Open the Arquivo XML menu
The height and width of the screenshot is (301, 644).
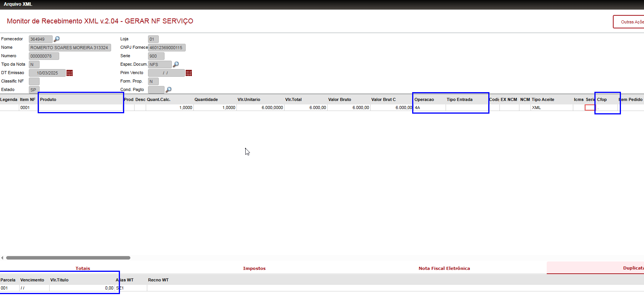pos(18,4)
